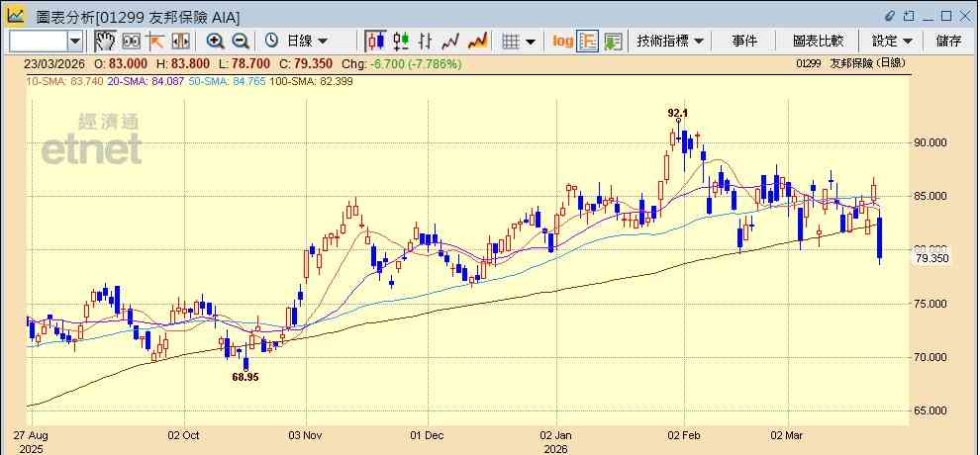
Task: Click the green arrow export icon
Action: click(x=613, y=42)
